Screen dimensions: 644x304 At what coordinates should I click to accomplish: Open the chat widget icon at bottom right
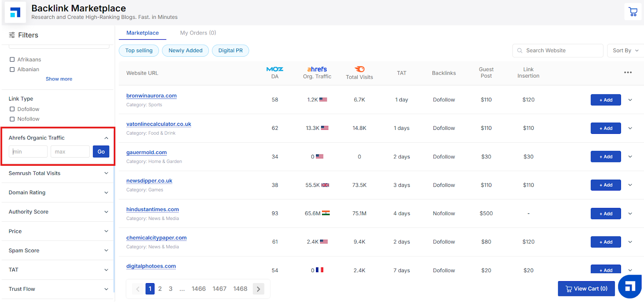coord(630,286)
